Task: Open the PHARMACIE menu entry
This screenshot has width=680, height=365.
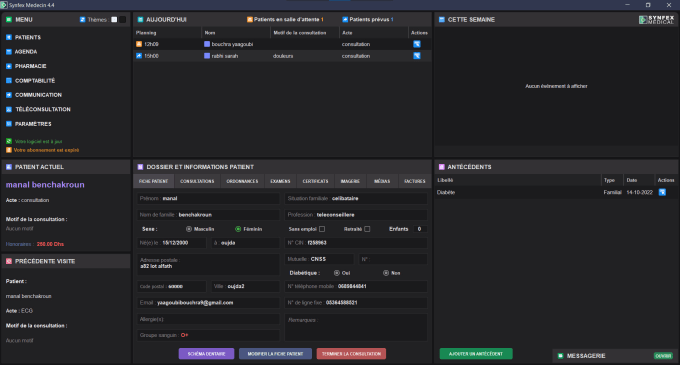Action: pyautogui.click(x=30, y=66)
